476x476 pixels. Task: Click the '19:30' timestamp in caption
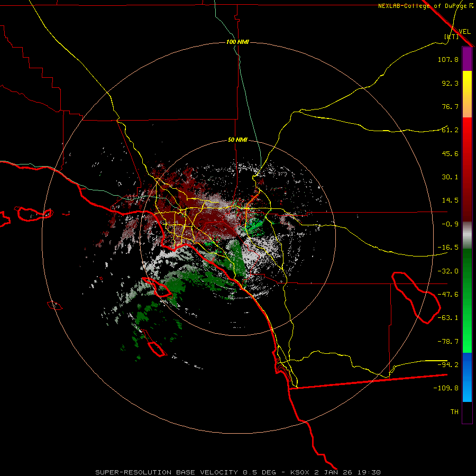click(369, 472)
